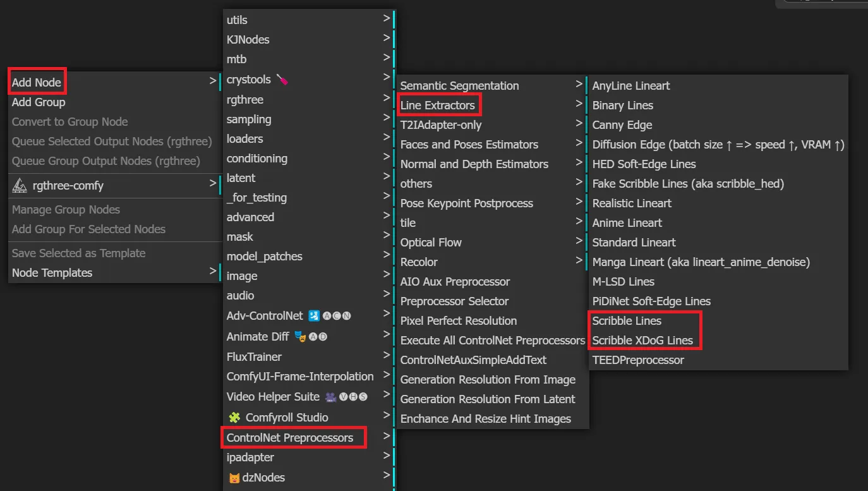Click the Video Helper Suite movie camera icon
The image size is (868, 491).
(330, 396)
